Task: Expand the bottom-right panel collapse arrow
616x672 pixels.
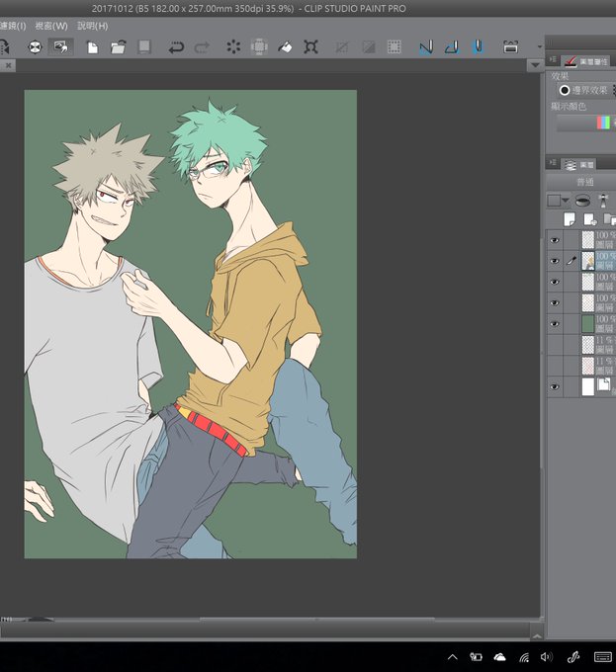Action: click(x=536, y=636)
